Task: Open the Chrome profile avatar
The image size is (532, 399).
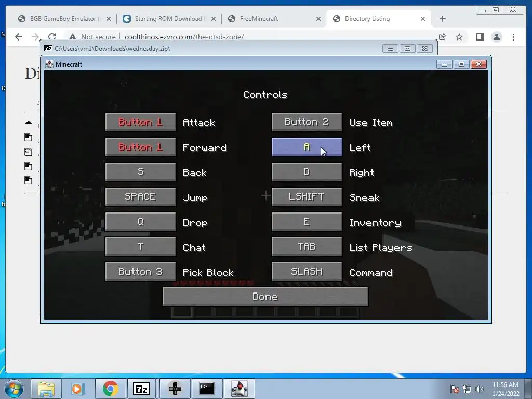Action: pos(497,37)
